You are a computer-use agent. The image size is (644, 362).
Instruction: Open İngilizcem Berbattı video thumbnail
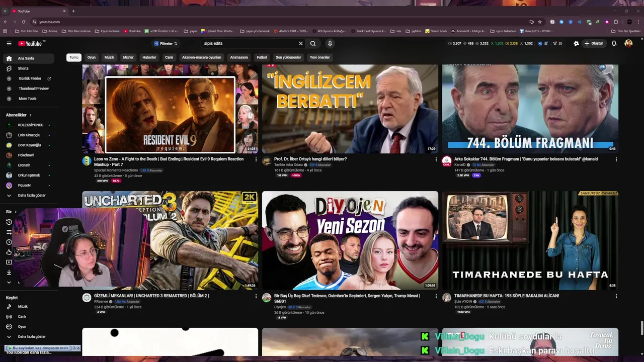click(x=350, y=109)
